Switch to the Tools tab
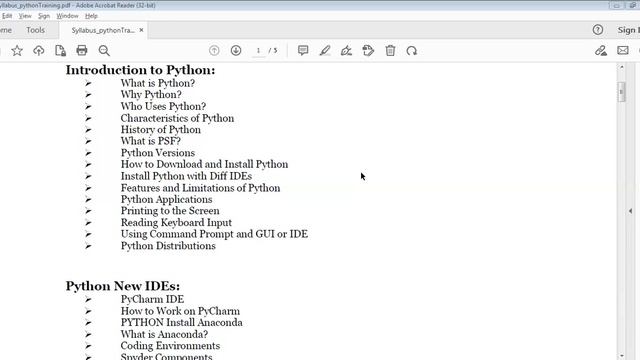 (x=36, y=30)
